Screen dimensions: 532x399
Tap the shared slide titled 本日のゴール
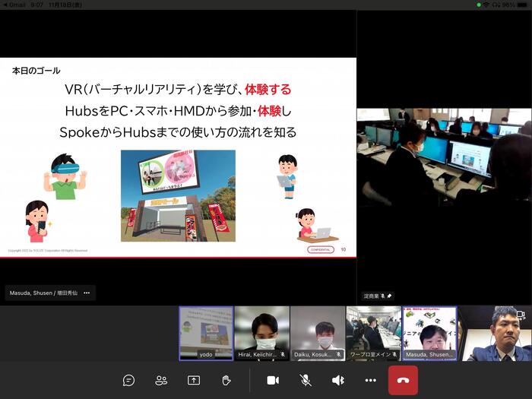[x=178, y=157]
